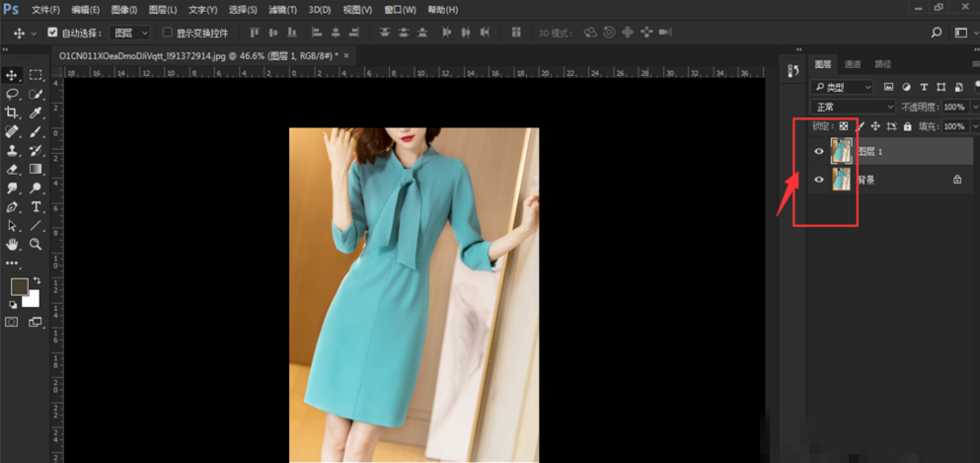
Task: Click the search icon in options bar
Action: (937, 33)
